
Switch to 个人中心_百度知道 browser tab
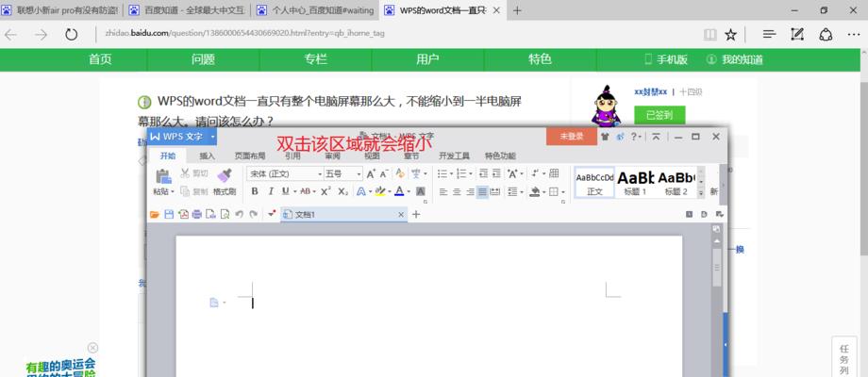(x=314, y=10)
